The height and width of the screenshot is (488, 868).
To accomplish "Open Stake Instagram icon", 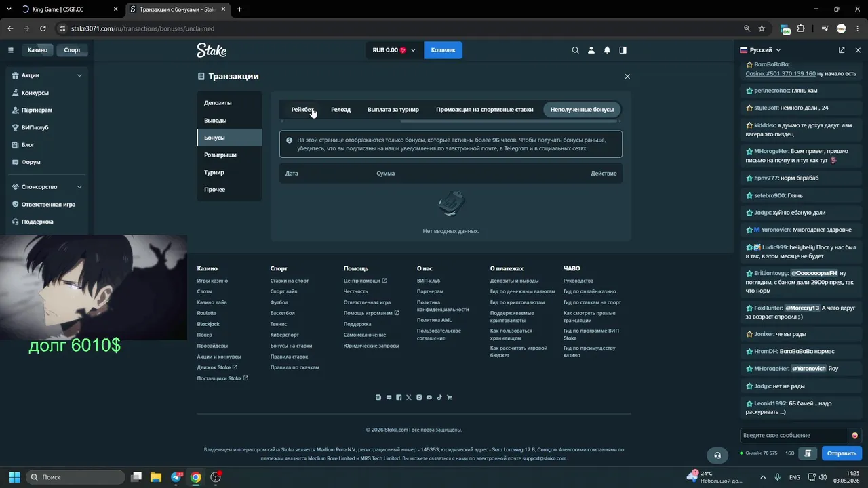I will click(419, 397).
